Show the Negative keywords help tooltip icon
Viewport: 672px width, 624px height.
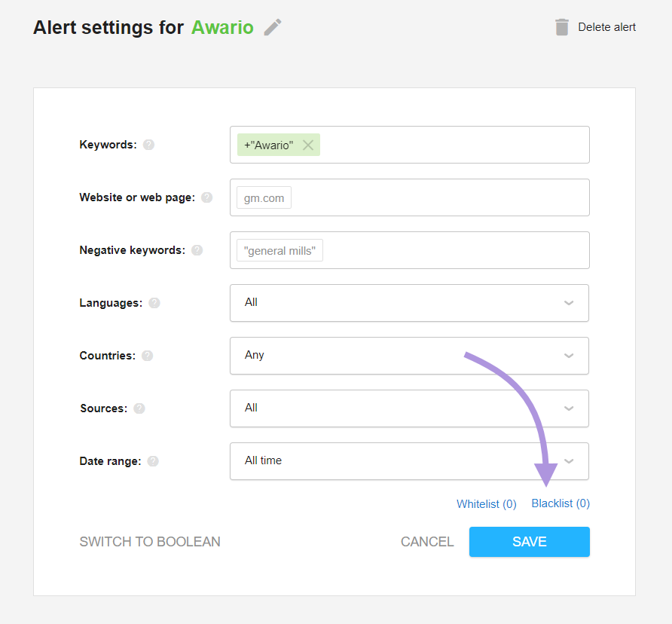click(x=197, y=250)
